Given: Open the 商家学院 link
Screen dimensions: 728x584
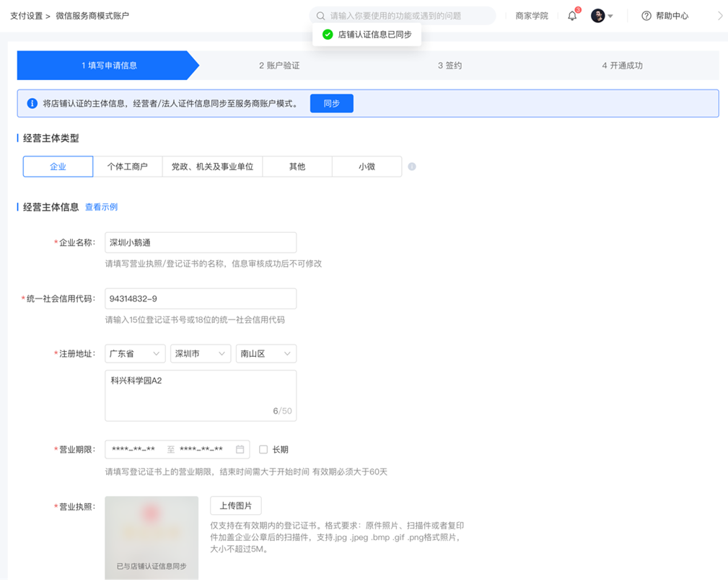Looking at the screenshot, I should click(x=532, y=16).
